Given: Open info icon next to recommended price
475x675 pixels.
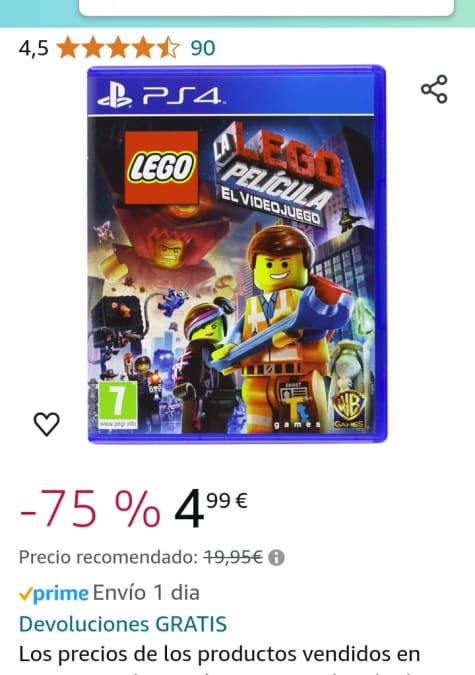Looking at the screenshot, I should [276, 557].
